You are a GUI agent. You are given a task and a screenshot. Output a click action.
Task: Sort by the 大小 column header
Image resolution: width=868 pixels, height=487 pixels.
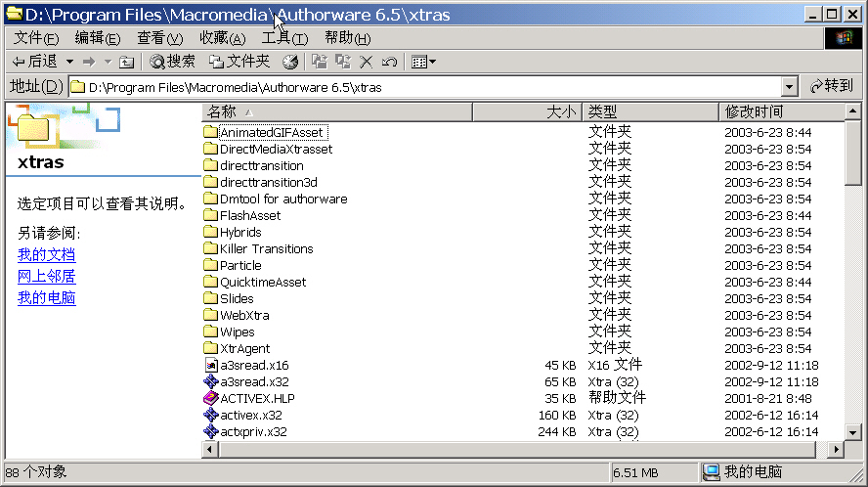527,111
